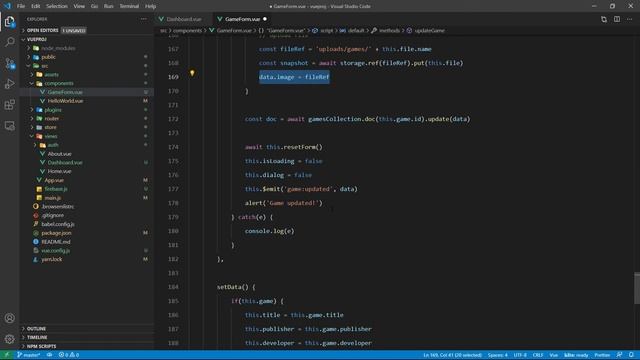Open notifications bell in status bar
The height and width of the screenshot is (360, 640).
click(631, 355)
